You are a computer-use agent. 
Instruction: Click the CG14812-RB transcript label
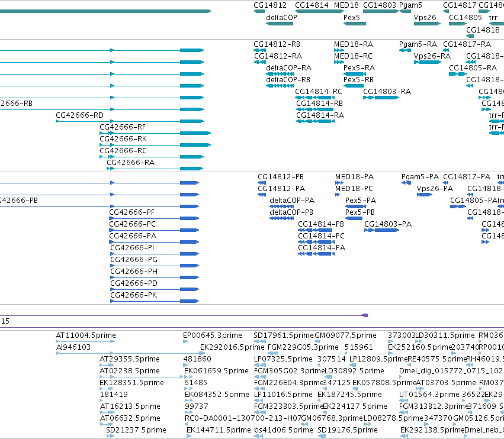277,44
